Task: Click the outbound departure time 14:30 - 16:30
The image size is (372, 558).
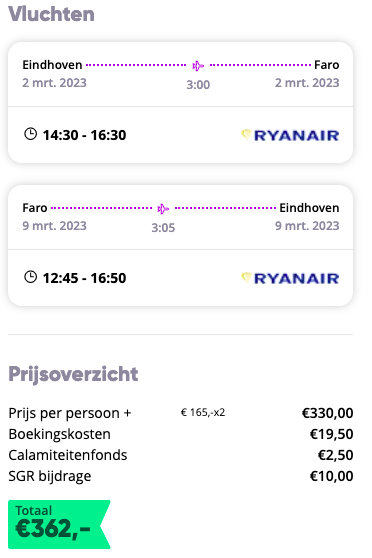Action: pos(84,135)
